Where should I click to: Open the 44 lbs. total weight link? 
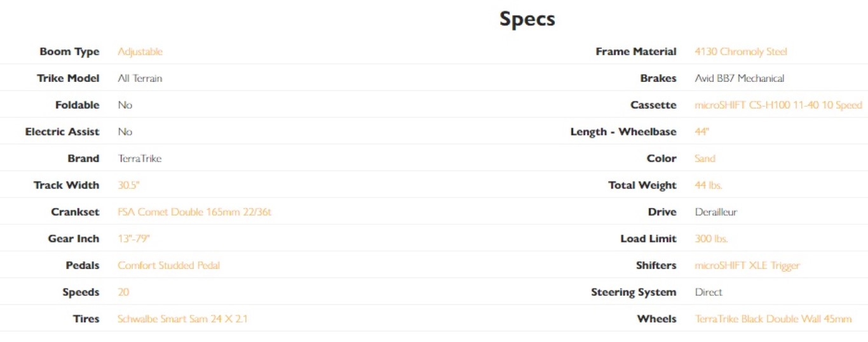click(708, 185)
